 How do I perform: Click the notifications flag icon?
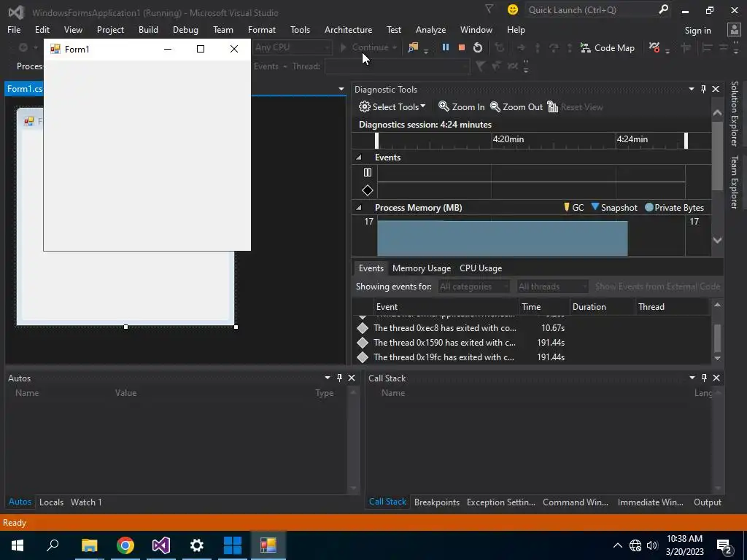[x=489, y=9]
